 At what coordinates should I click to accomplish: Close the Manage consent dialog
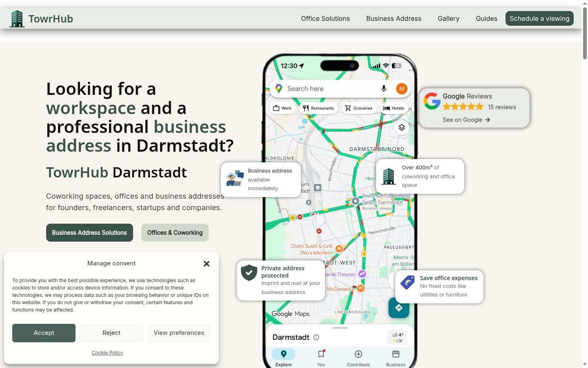pyautogui.click(x=207, y=264)
